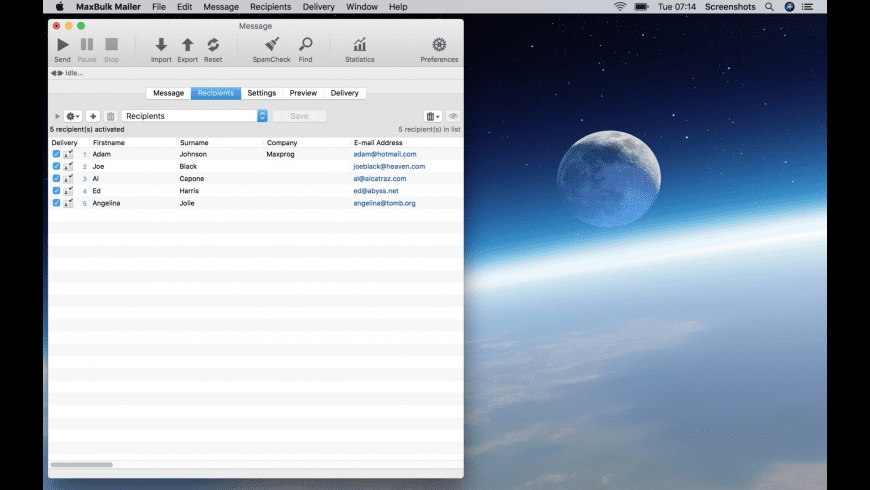The height and width of the screenshot is (490, 870).
Task: Uncheck delivery checkbox for Adam Johnson
Action: [56, 155]
